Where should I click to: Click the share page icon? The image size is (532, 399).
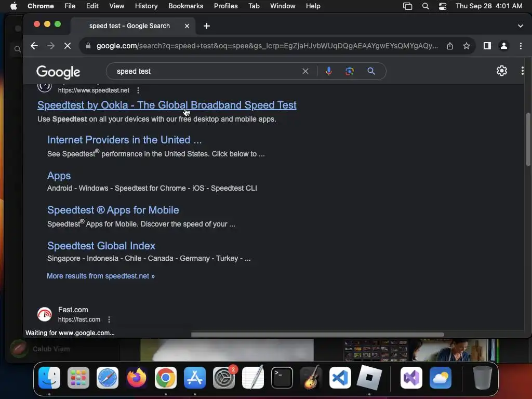point(450,46)
